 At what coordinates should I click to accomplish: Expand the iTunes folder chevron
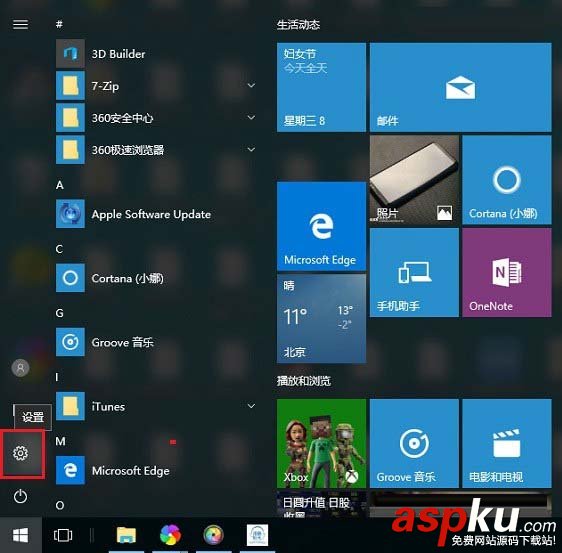252,406
